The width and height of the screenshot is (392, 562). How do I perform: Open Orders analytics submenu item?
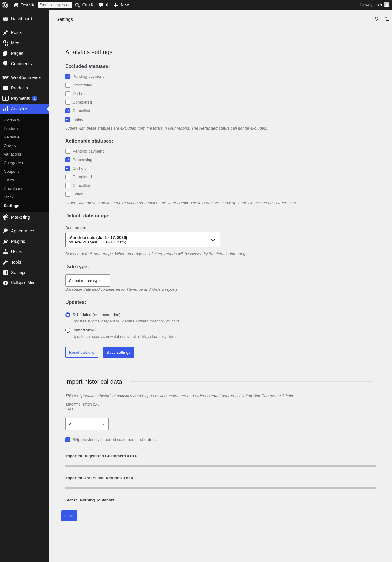pos(10,146)
